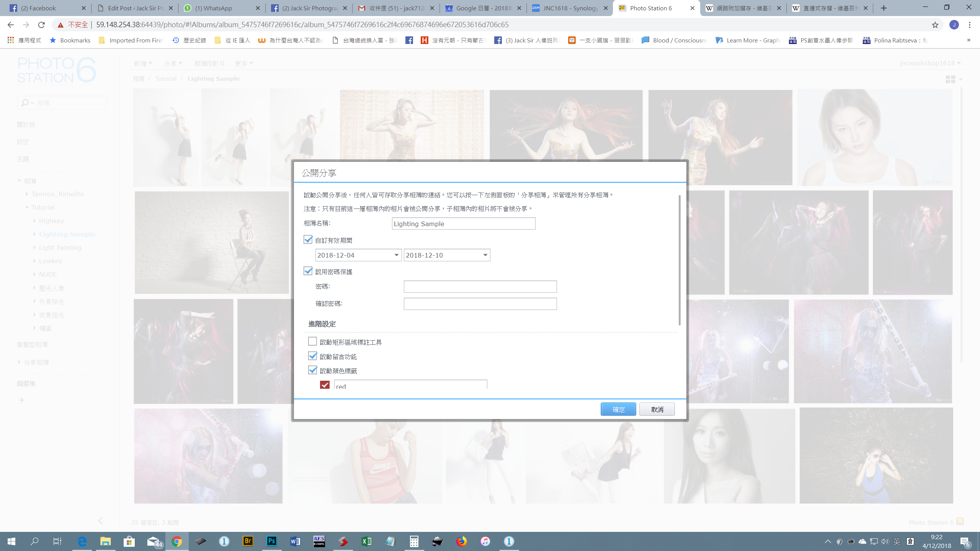This screenshot has height=551, width=980.
Task: Open jncworkshop1618 user dropdown
Action: click(930, 63)
